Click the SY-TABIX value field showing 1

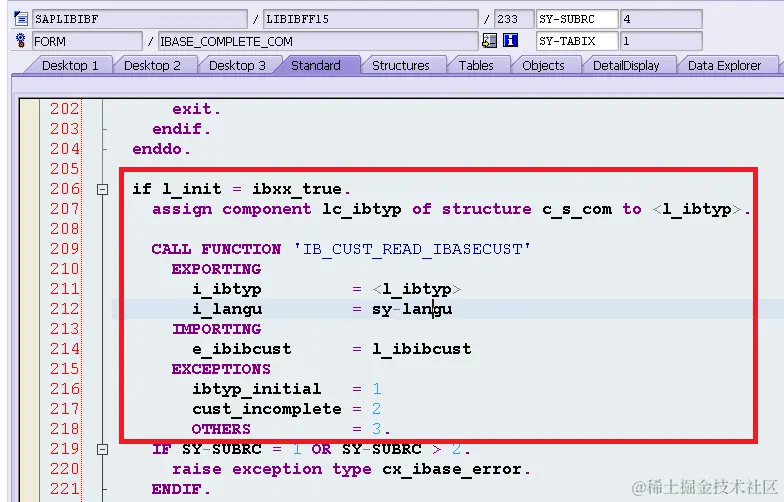tap(661, 40)
